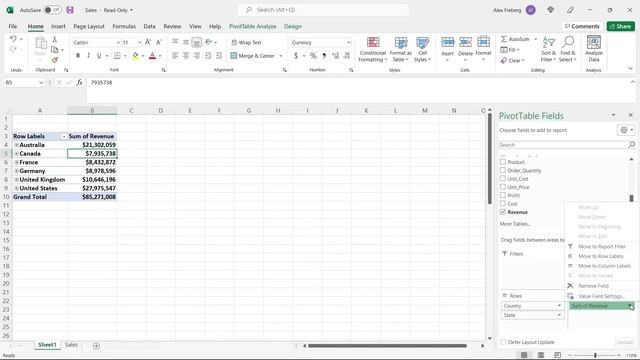
Task: Toggle Bold formatting
Action: (78, 56)
